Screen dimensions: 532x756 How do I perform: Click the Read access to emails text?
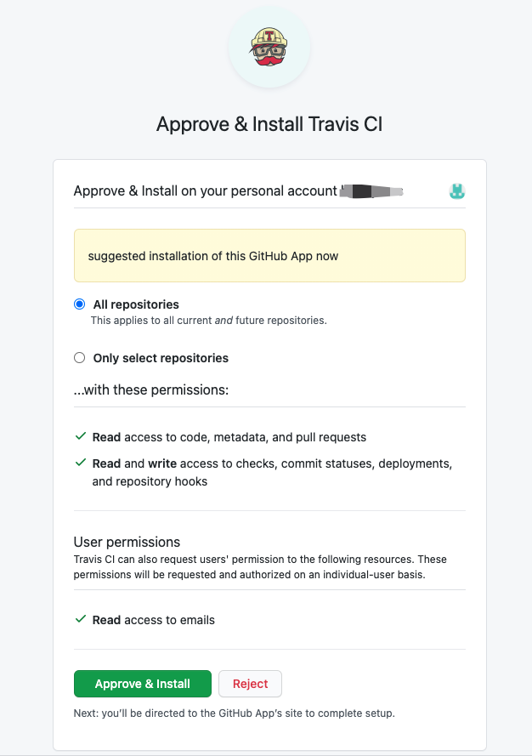153,620
